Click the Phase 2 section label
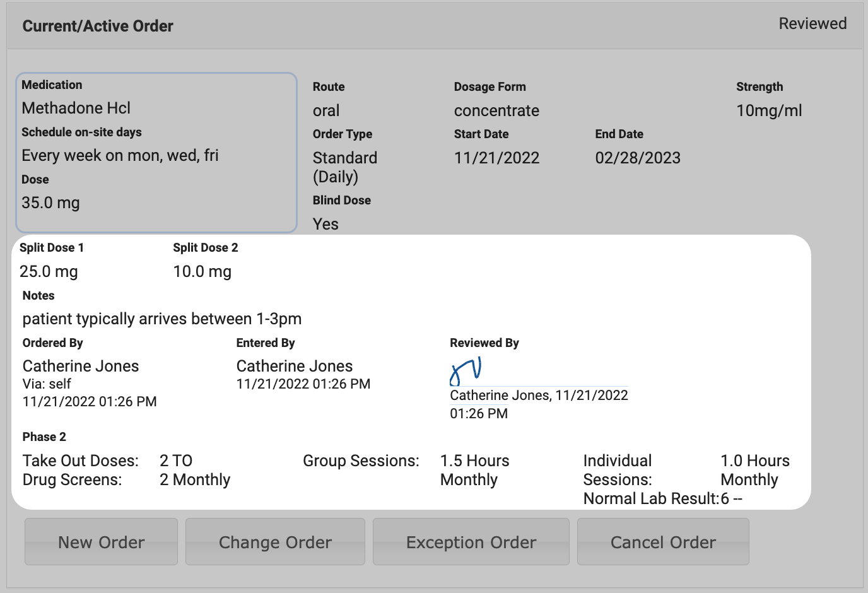The height and width of the screenshot is (593, 868). pyautogui.click(x=44, y=437)
